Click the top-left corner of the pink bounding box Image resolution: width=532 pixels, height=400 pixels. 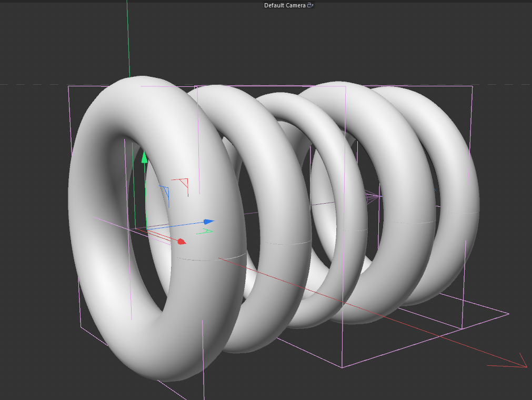click(x=68, y=86)
